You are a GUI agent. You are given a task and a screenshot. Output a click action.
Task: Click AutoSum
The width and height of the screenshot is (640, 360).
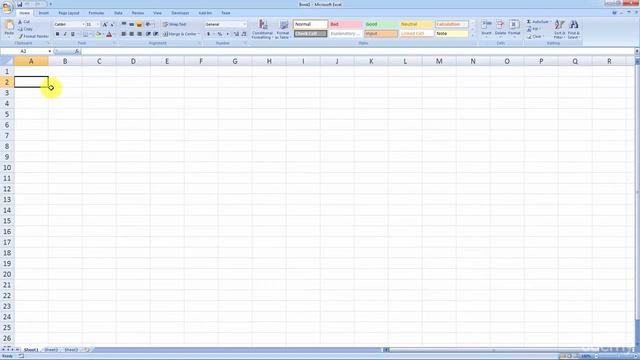[538, 22]
